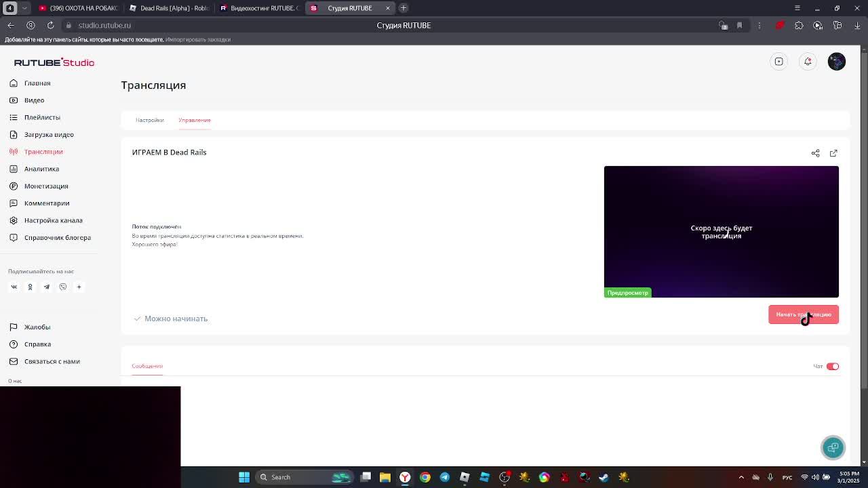Viewport: 868px width, 488px height.
Task: Click the taskbar clock and date
Action: [x=848, y=477]
